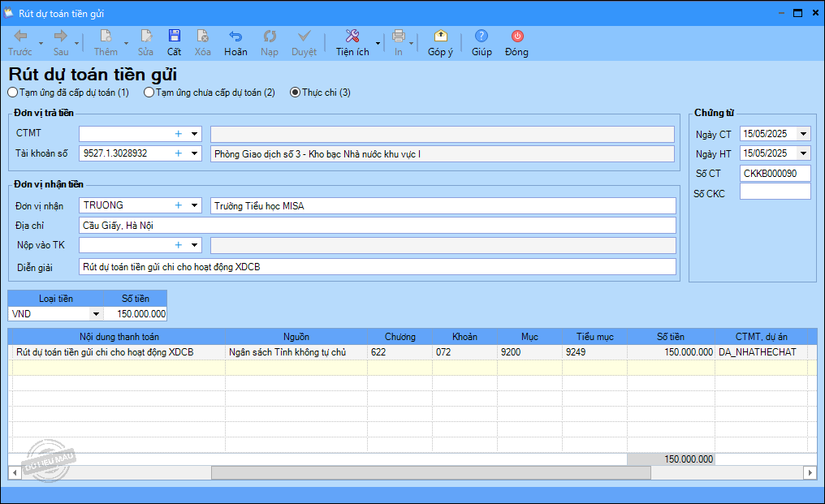Click the Góp ý feedback icon
This screenshot has height=504, width=825.
tap(440, 36)
